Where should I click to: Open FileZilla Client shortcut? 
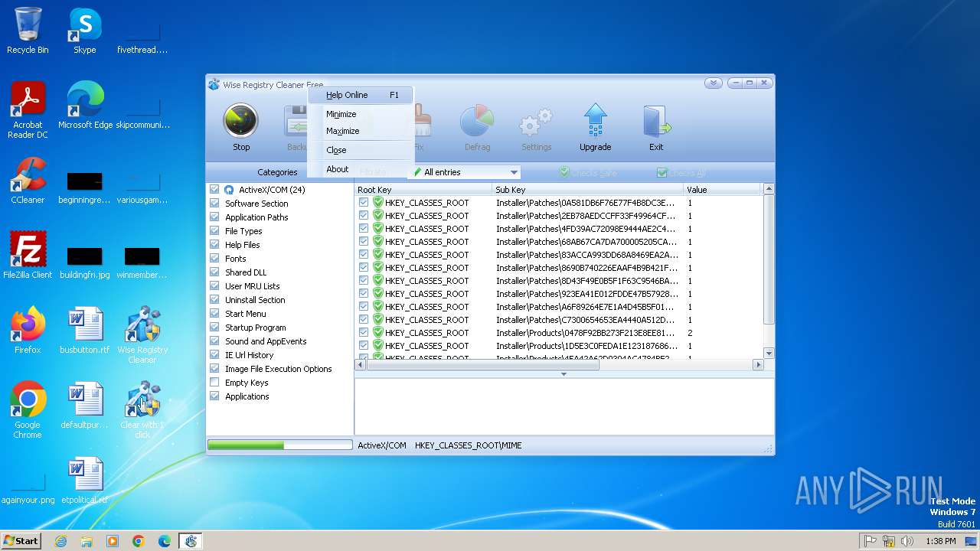(28, 256)
